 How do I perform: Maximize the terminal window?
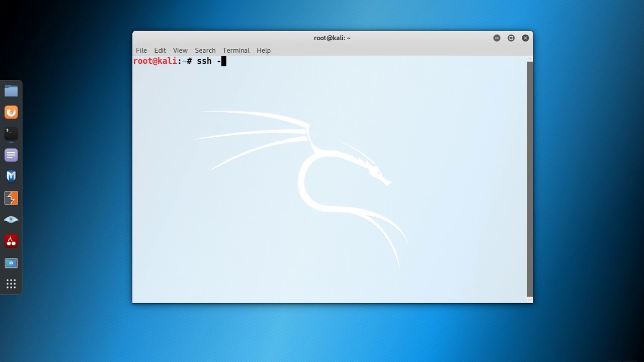[511, 38]
